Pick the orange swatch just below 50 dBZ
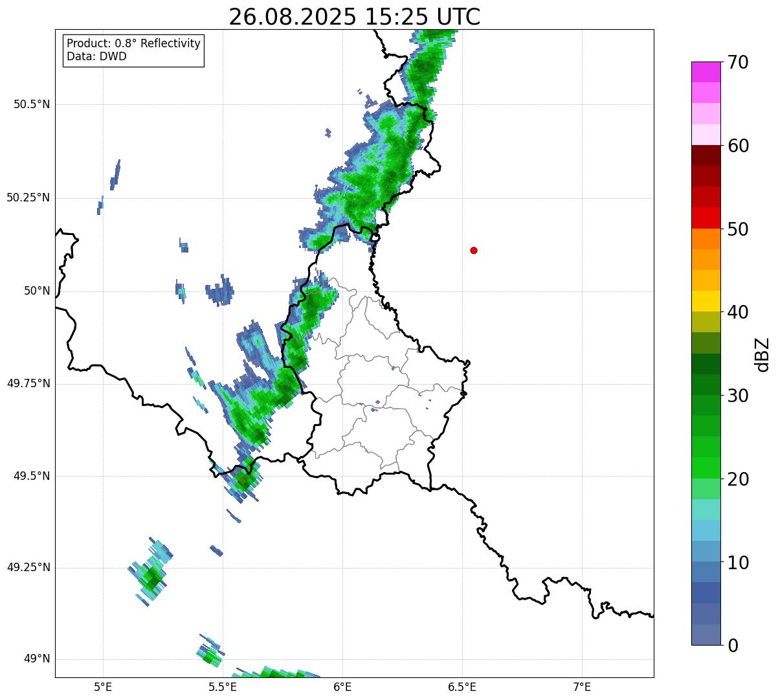 click(706, 239)
